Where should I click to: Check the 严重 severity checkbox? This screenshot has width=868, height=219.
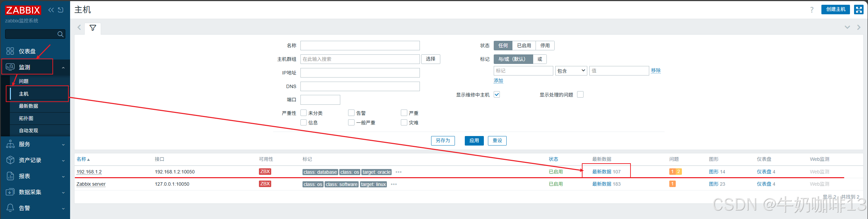coord(404,113)
